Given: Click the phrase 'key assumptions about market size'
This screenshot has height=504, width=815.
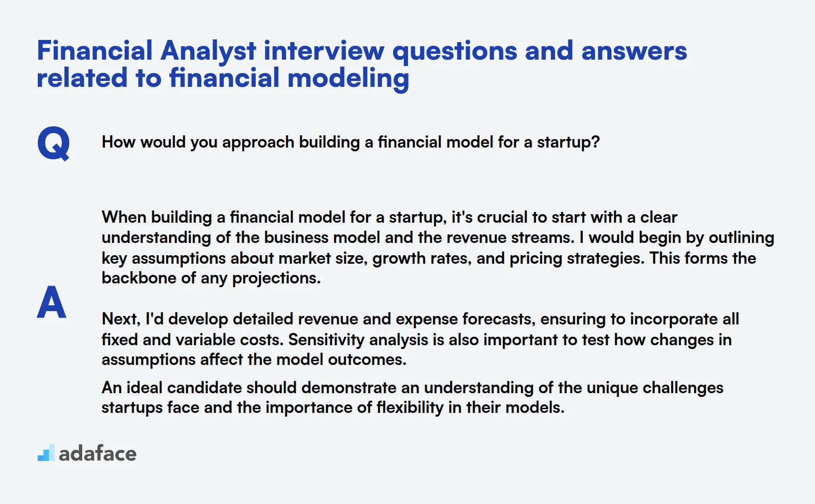Looking at the screenshot, I should click(x=234, y=258).
